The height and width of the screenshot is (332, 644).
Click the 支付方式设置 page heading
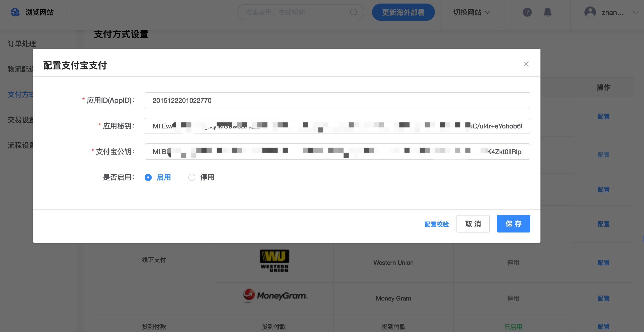tap(121, 34)
